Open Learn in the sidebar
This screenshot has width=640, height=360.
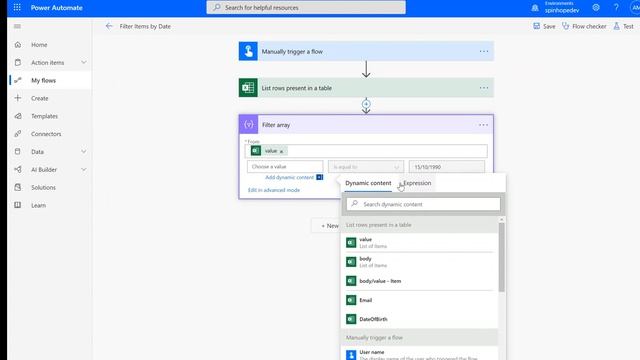click(38, 205)
